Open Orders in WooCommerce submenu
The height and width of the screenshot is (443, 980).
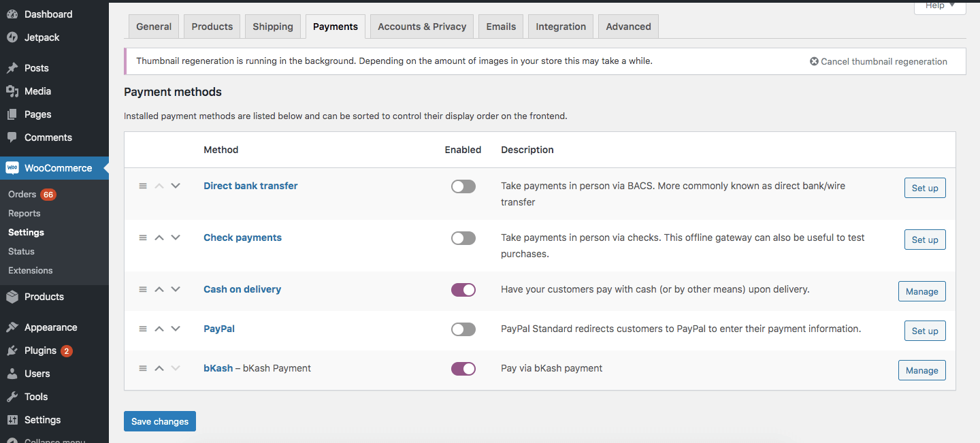tap(22, 194)
